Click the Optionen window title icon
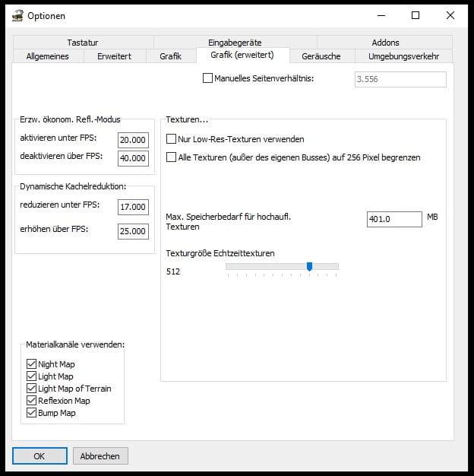This screenshot has width=474, height=476. (17, 15)
